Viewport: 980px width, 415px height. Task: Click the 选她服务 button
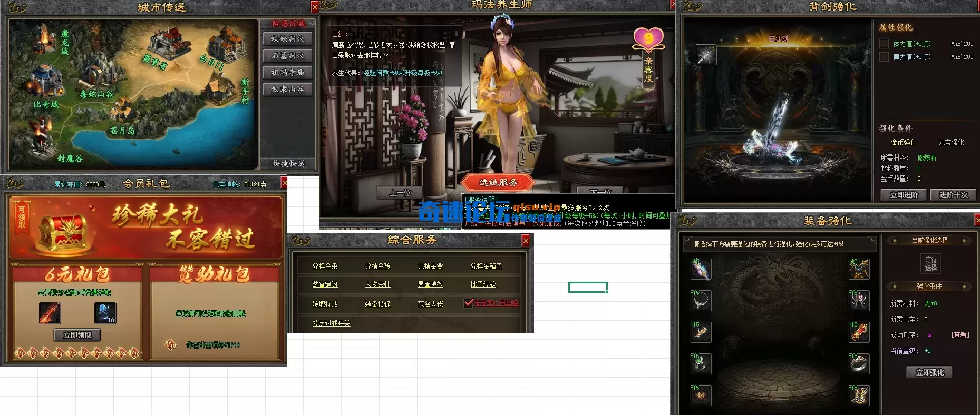pyautogui.click(x=498, y=182)
